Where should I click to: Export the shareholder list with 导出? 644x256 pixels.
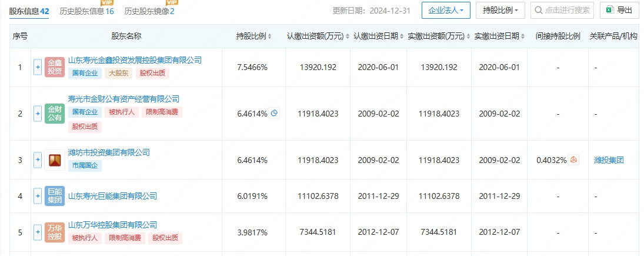point(619,10)
